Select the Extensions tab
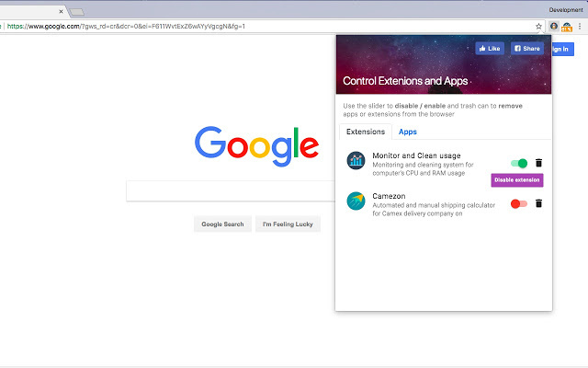The width and height of the screenshot is (588, 368). point(366,132)
